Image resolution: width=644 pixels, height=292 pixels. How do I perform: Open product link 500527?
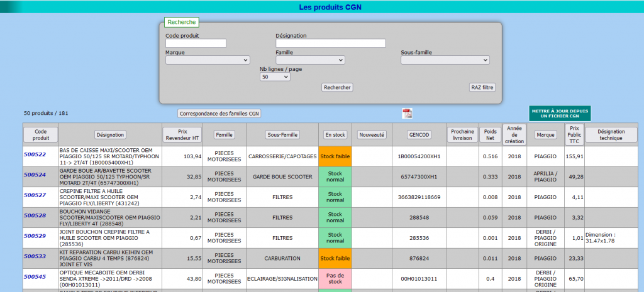35,195
